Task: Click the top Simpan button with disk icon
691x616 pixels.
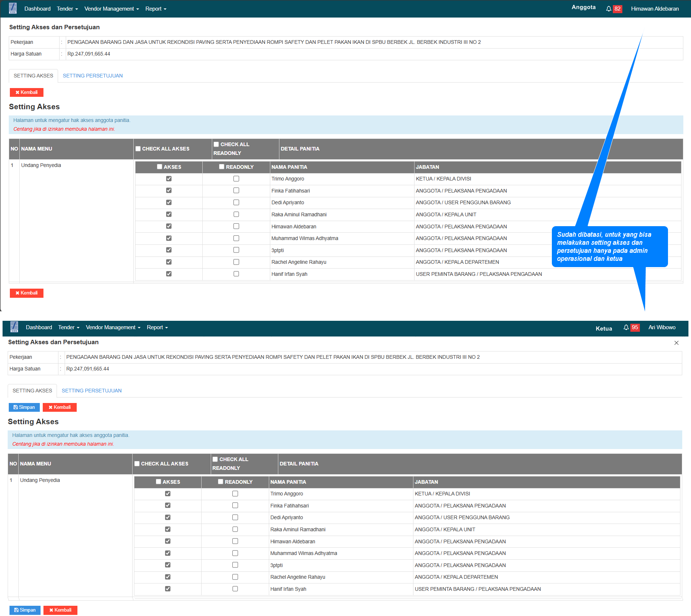Action: [24, 407]
